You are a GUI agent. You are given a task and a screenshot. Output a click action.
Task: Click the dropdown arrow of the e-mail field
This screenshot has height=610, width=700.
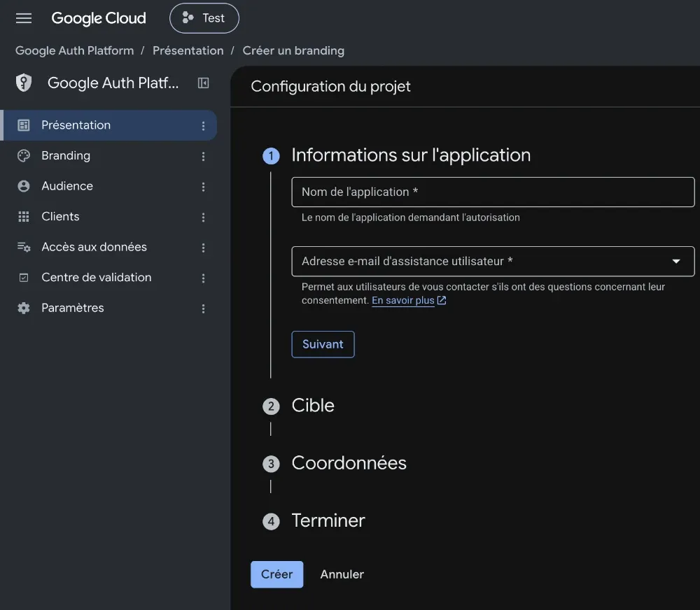pos(676,262)
